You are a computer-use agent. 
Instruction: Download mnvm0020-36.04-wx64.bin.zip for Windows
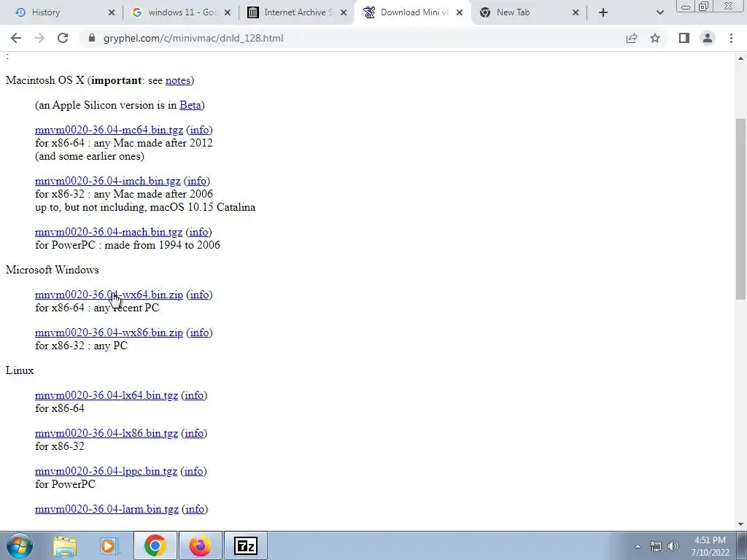pyautogui.click(x=109, y=295)
